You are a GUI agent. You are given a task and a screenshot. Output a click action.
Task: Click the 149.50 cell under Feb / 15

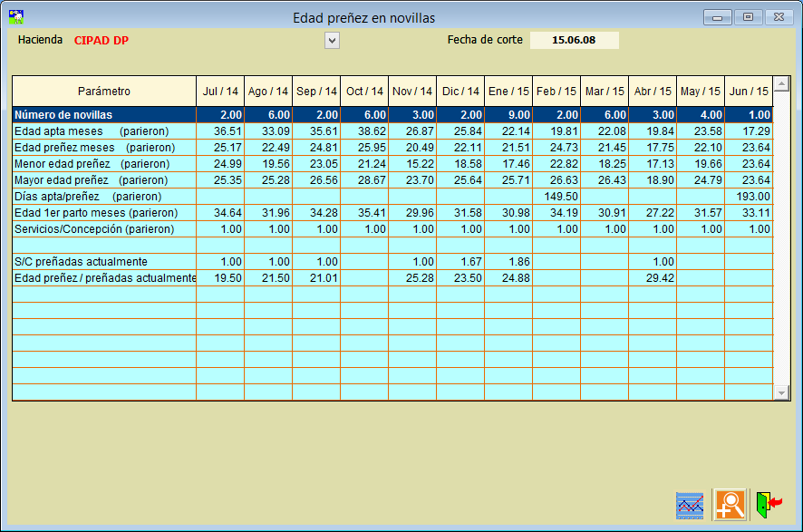556,197
